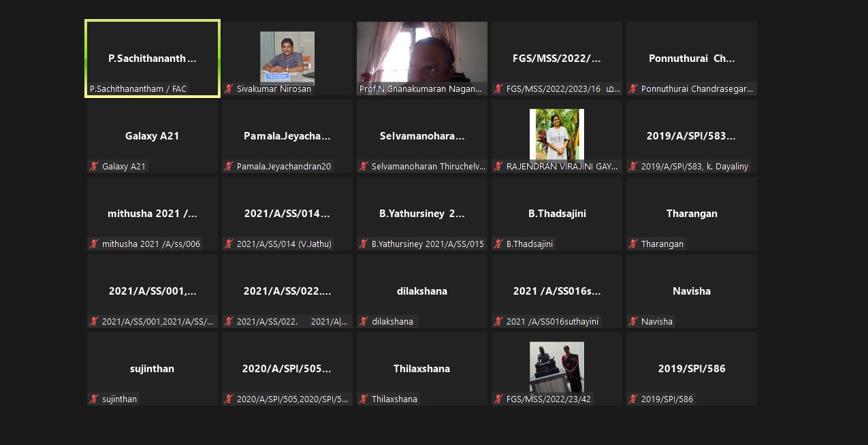Viewport: 868px width, 445px height.
Task: Click muted mic icon beside dilakshana
Action: click(x=364, y=322)
